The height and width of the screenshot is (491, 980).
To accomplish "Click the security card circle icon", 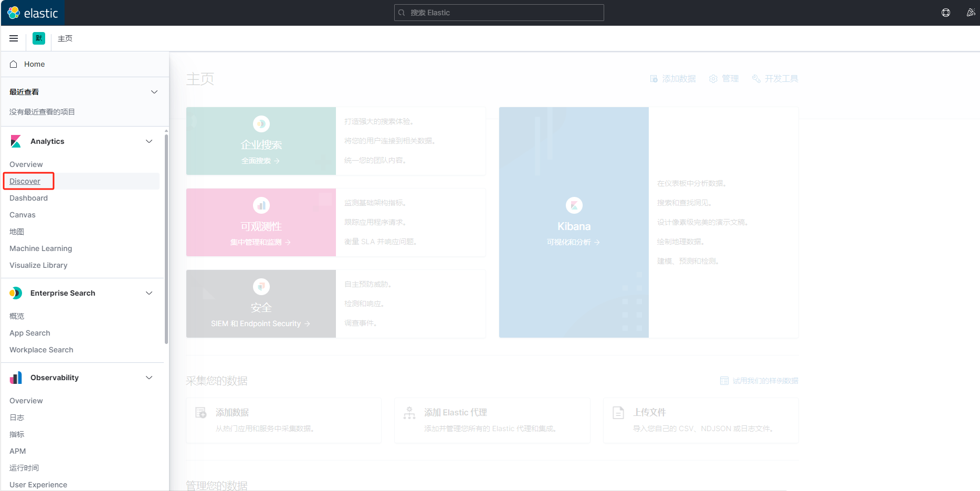I will [x=261, y=287].
